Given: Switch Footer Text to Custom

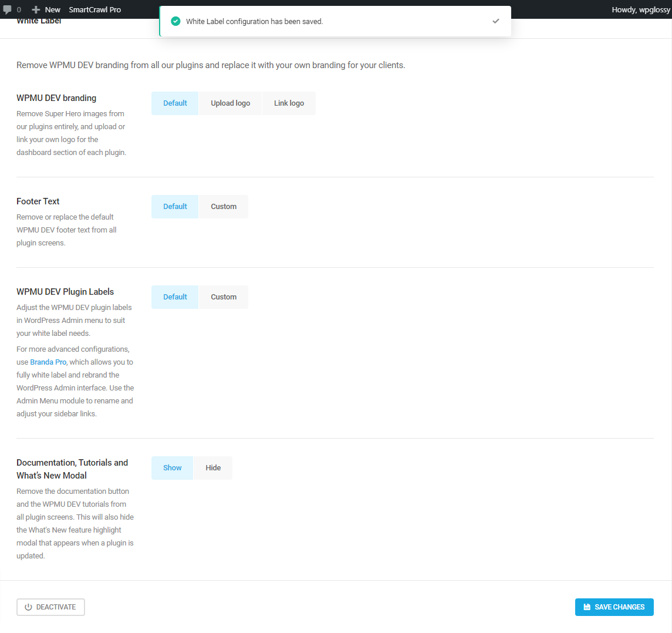Looking at the screenshot, I should point(223,206).
